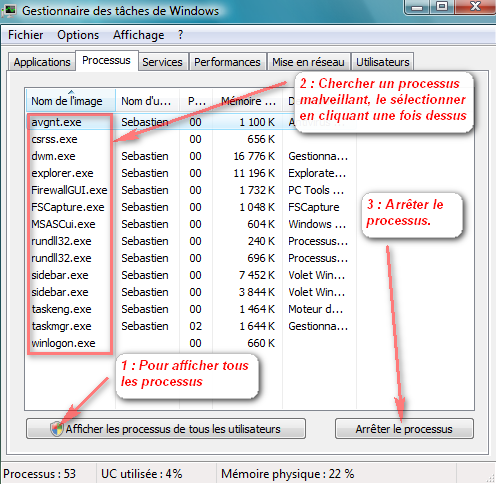Open the Performances tab
The image size is (496, 484).
point(227,62)
